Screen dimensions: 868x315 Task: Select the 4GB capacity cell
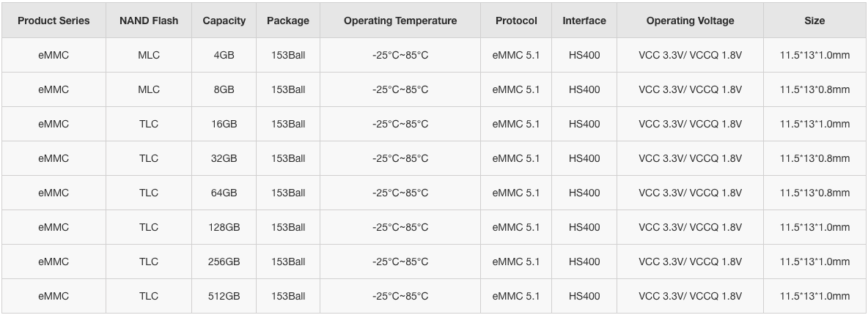pyautogui.click(x=224, y=56)
